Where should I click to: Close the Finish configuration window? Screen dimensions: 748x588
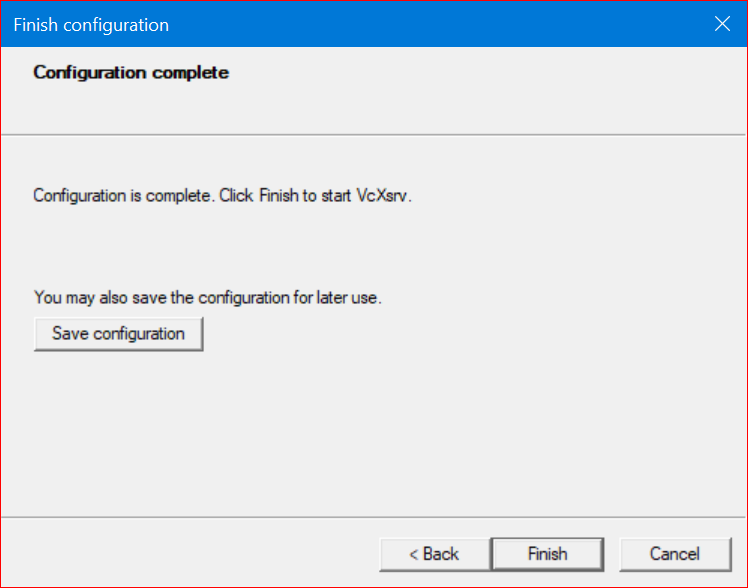click(722, 23)
